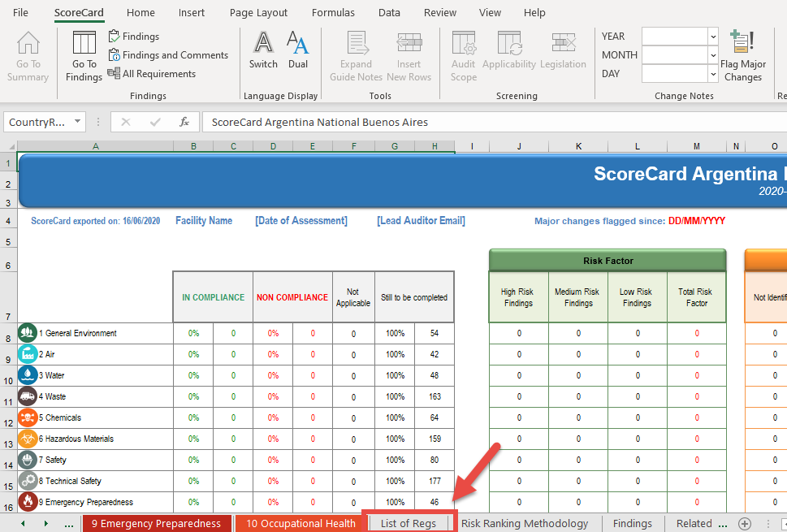Click Flag Major Changes

click(743, 56)
